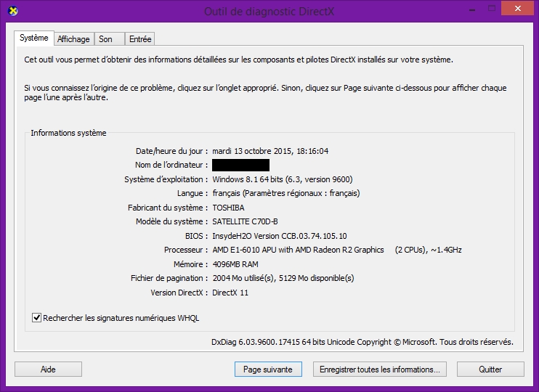Click the 4096MB RAM value
This screenshot has width=539, height=392.
[235, 264]
